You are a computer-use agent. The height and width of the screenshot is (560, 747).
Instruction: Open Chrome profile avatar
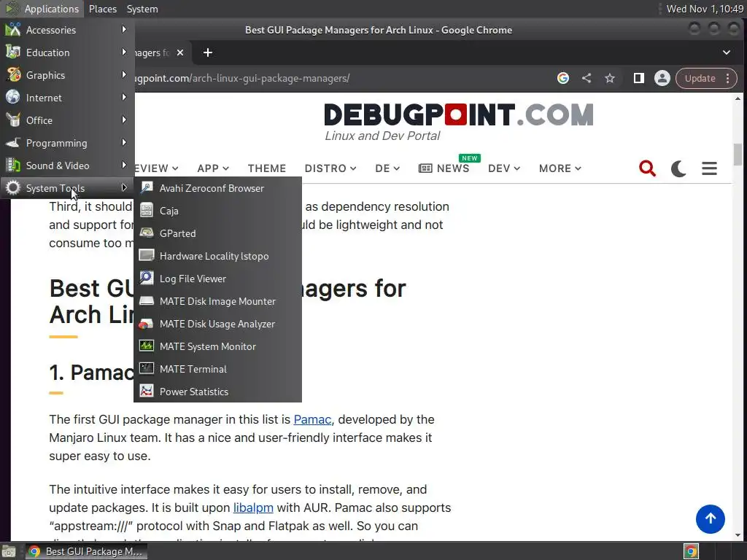click(x=662, y=78)
